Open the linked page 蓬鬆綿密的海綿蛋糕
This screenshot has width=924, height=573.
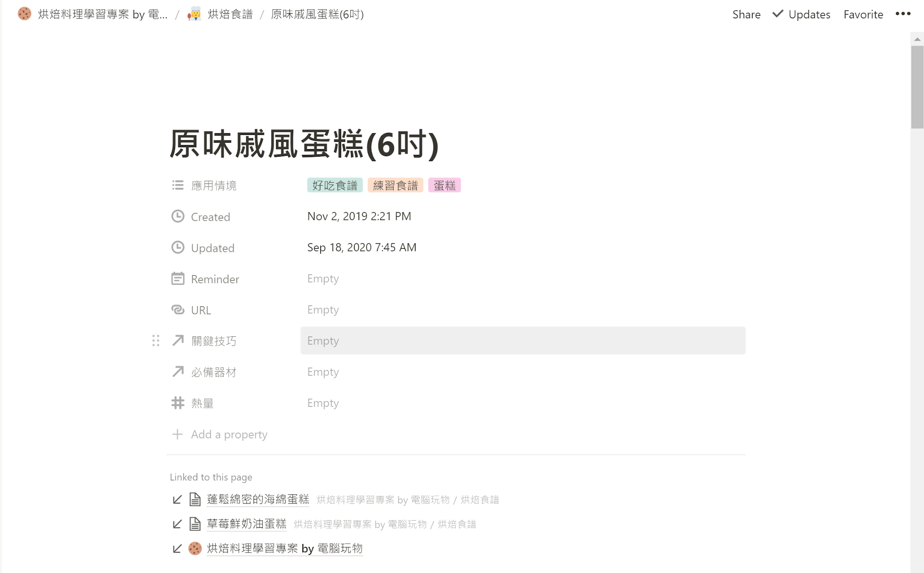point(258,499)
